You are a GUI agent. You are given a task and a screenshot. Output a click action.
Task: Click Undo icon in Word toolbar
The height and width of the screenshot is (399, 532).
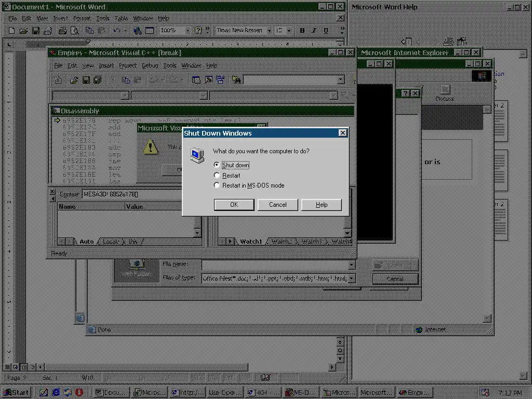tap(117, 31)
